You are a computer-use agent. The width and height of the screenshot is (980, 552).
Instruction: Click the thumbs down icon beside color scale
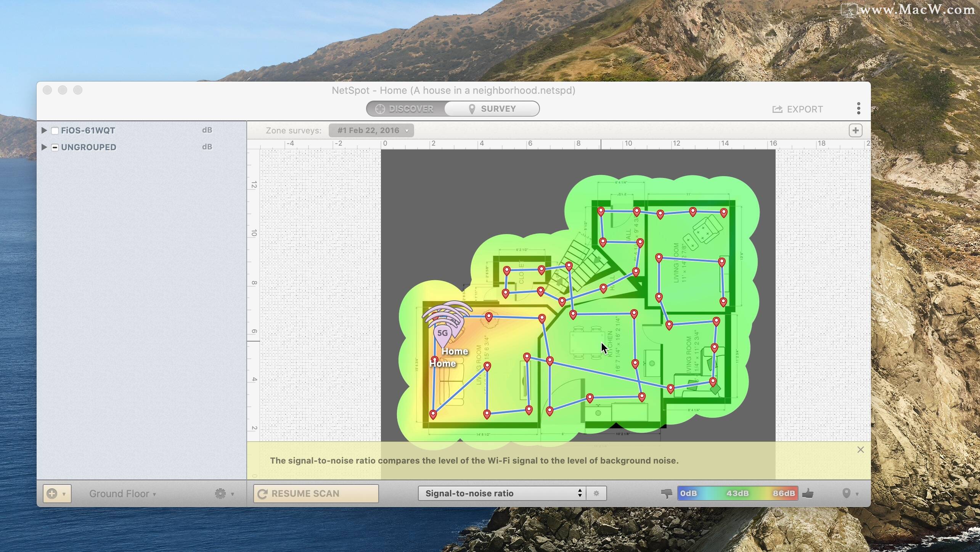pyautogui.click(x=666, y=494)
